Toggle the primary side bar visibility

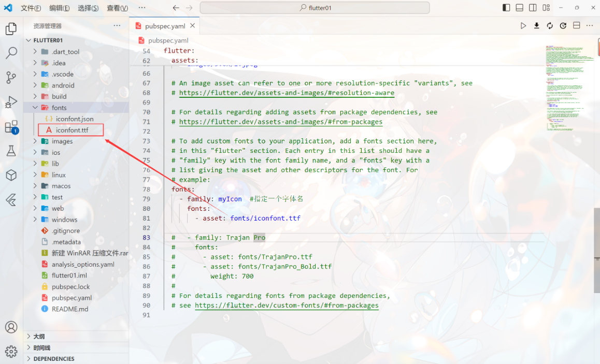[506, 8]
